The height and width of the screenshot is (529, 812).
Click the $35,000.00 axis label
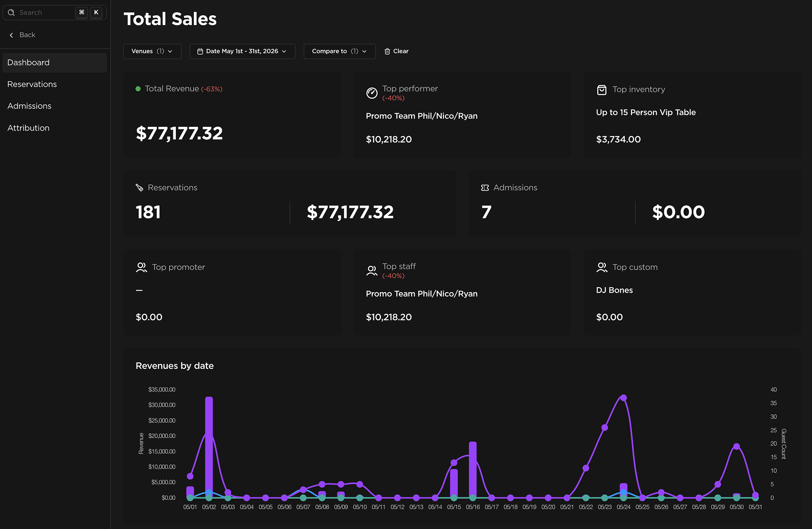162,390
